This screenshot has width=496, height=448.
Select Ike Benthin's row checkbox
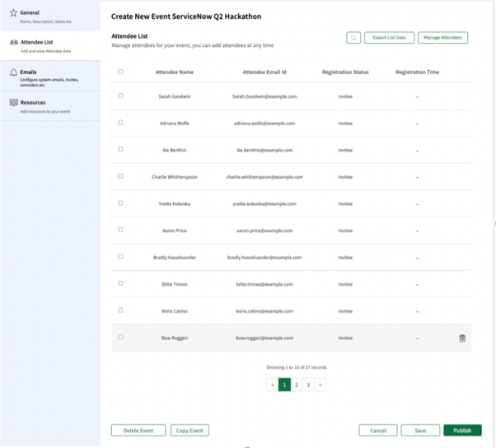[120, 149]
